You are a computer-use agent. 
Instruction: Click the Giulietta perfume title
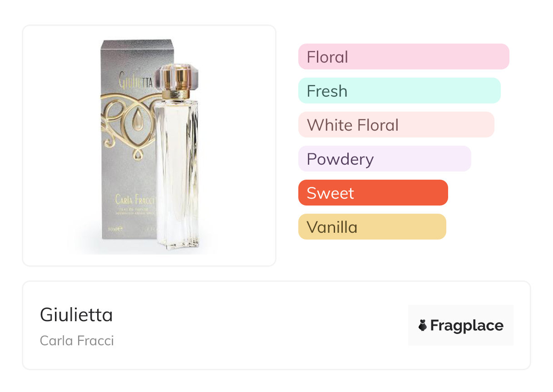point(76,314)
